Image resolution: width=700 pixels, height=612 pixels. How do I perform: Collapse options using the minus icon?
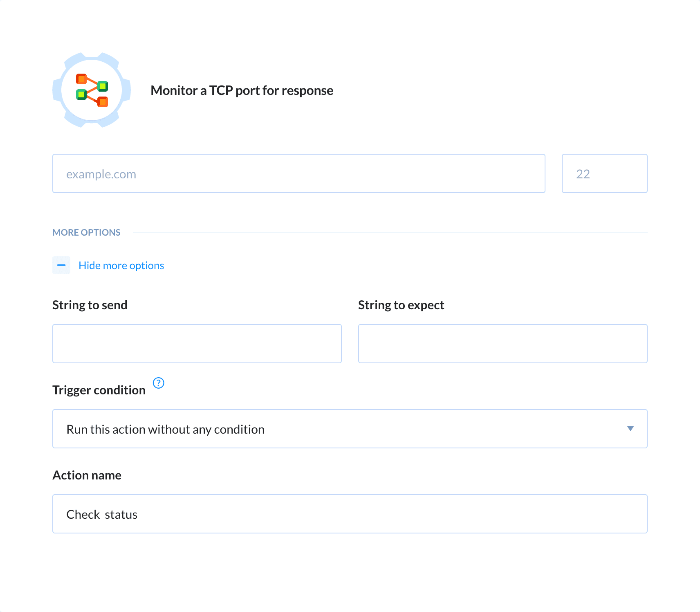tap(61, 265)
